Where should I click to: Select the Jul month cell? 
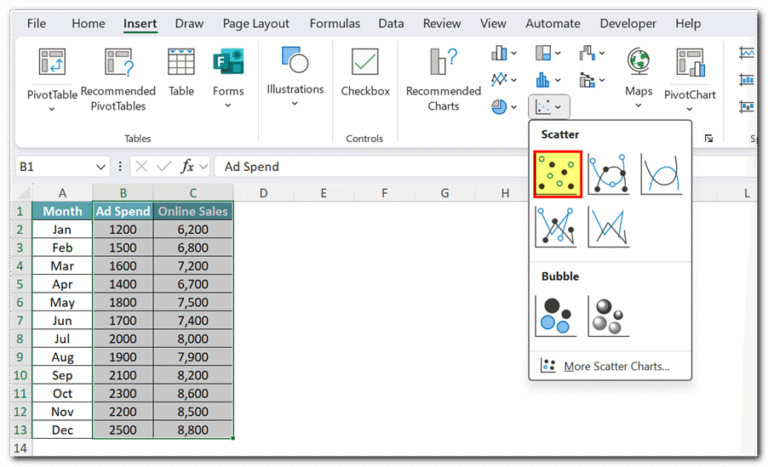(62, 339)
